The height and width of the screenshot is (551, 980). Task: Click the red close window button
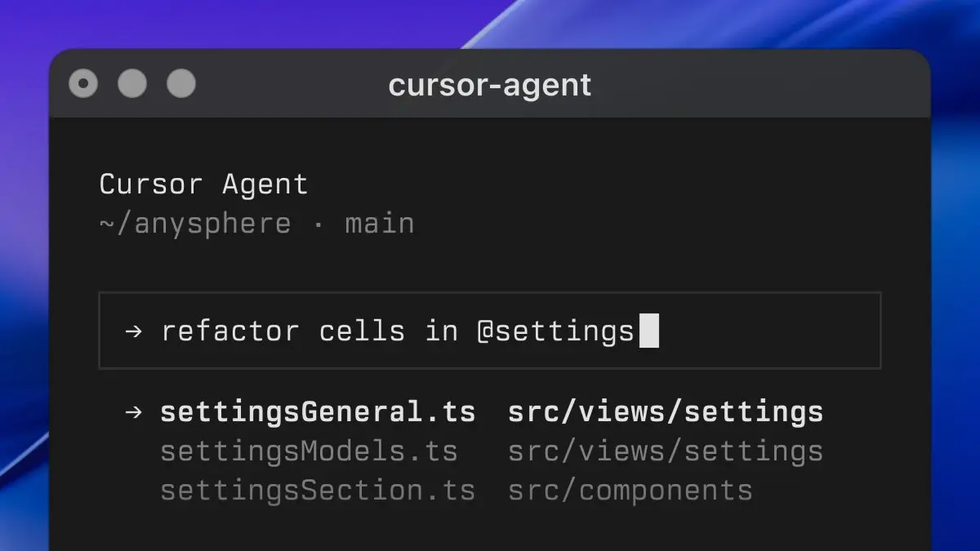tap(83, 83)
